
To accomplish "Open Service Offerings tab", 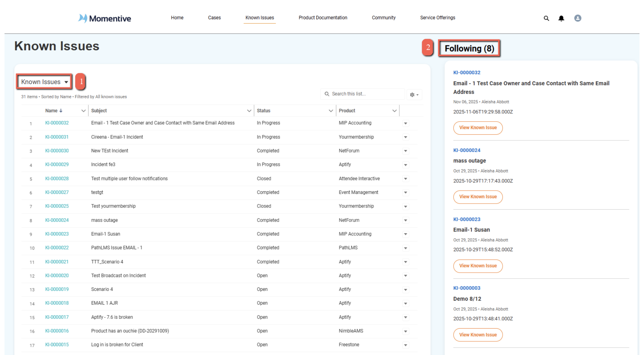I will pyautogui.click(x=438, y=18).
